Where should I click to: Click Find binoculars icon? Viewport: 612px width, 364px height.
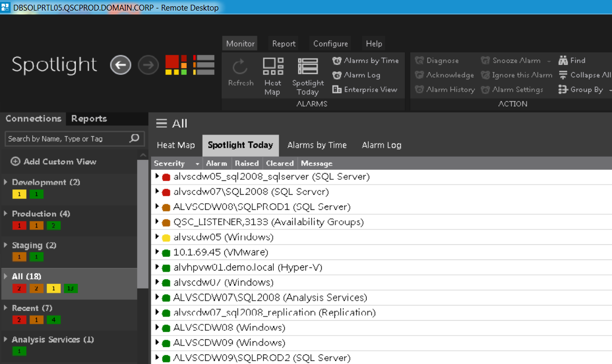pos(563,61)
